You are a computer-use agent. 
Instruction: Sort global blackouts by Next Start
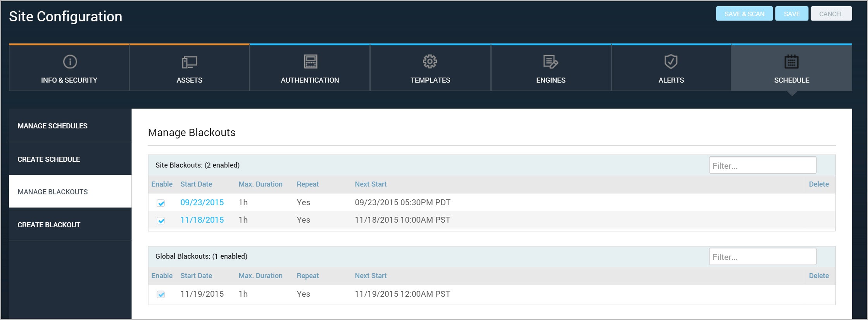pos(370,276)
